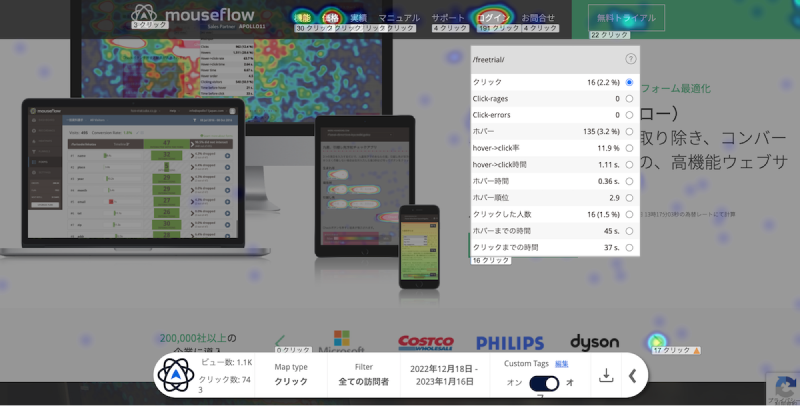Screen dimensions: 800x406
Task: Click the dyson logo
Action: coord(594,343)
